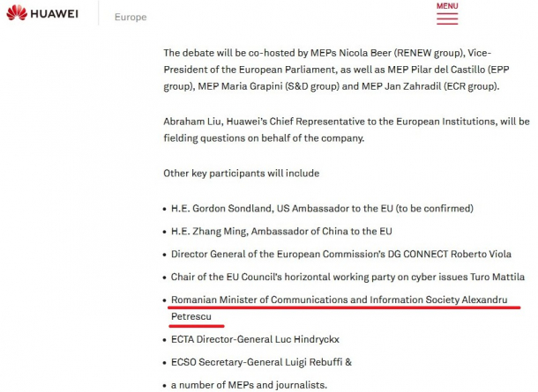Click the Zhang Ming ambassador line

(x=281, y=232)
